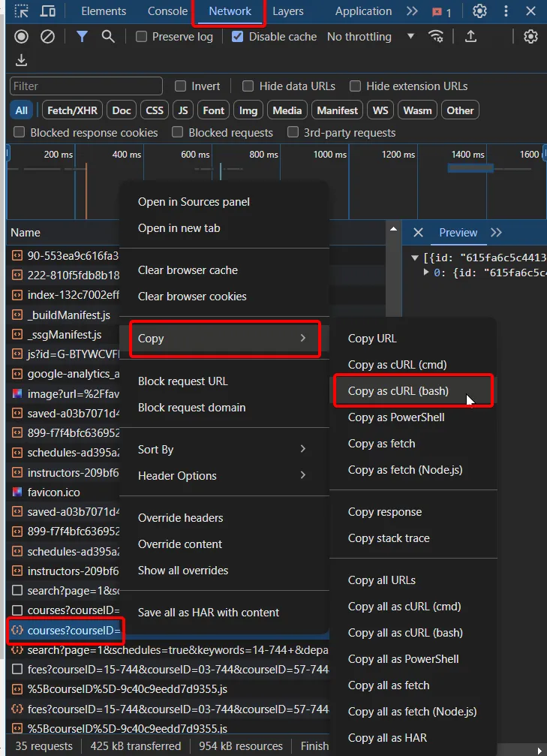Screen dimensions: 547x756
Task: Click the request list scrollbar up arrow
Action: [394, 228]
